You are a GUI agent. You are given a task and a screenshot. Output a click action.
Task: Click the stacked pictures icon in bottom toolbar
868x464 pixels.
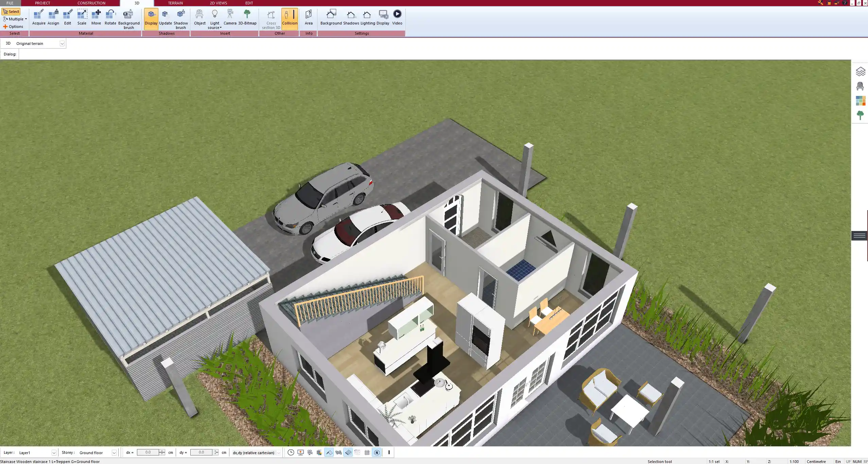[x=319, y=452]
